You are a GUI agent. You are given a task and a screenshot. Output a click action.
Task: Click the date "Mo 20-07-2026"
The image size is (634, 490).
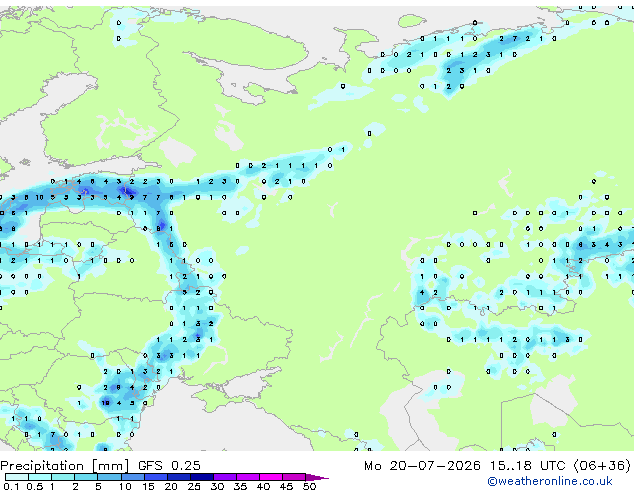(x=422, y=465)
